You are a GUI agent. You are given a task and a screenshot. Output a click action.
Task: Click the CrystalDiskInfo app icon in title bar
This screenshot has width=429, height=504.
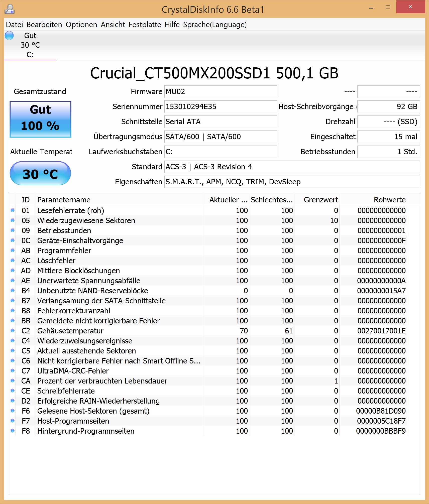click(x=10, y=9)
